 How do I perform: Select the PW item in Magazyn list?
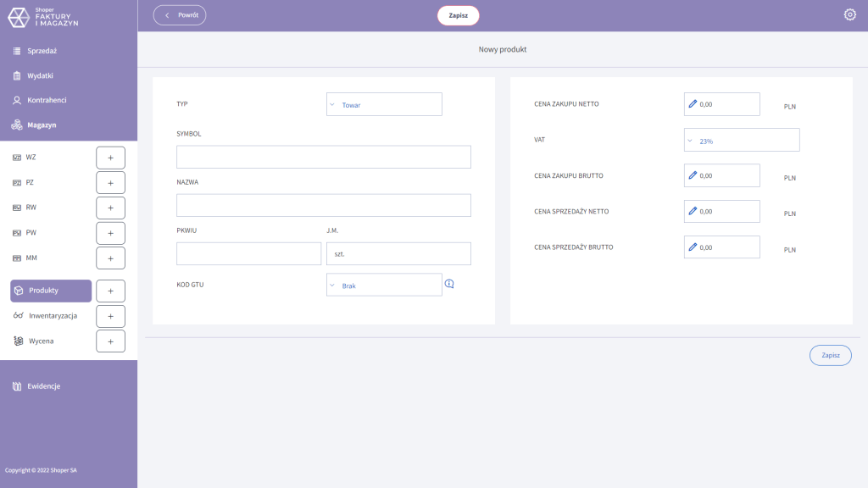31,232
